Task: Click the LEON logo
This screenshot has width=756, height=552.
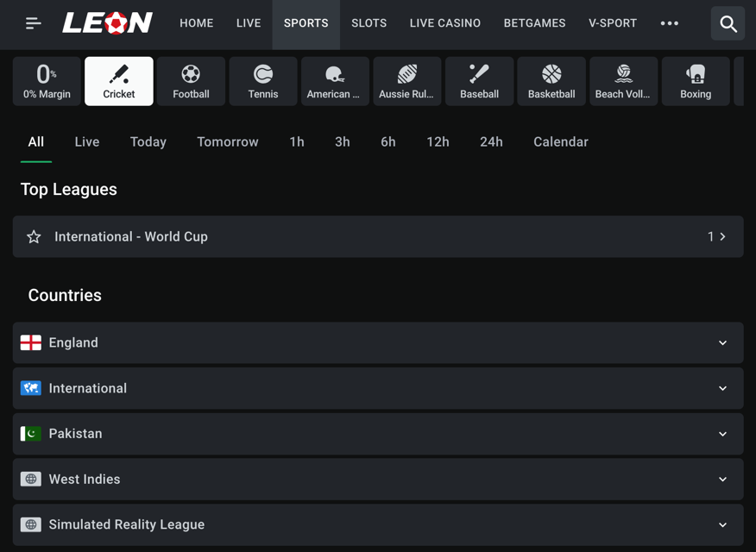Action: tap(108, 22)
